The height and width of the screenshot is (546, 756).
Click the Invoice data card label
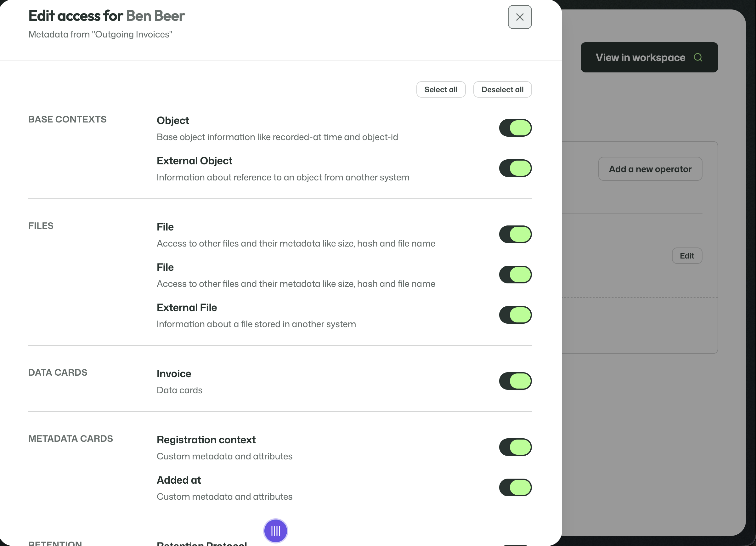coord(174,373)
